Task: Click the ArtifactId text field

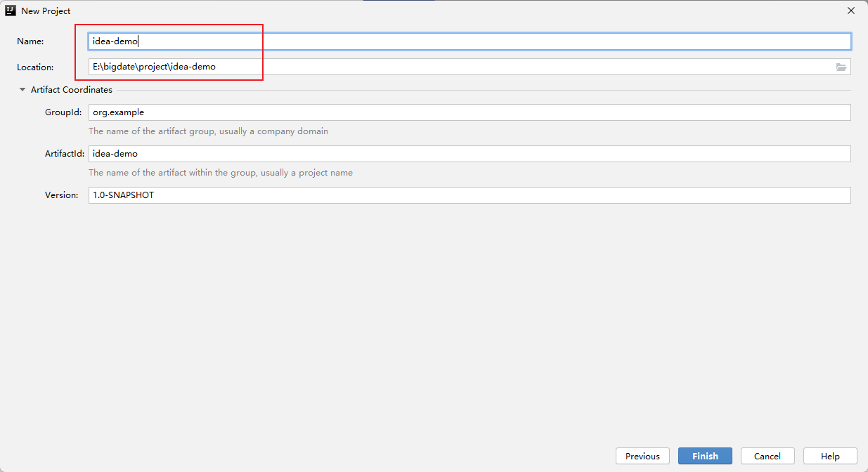Action: (469, 154)
